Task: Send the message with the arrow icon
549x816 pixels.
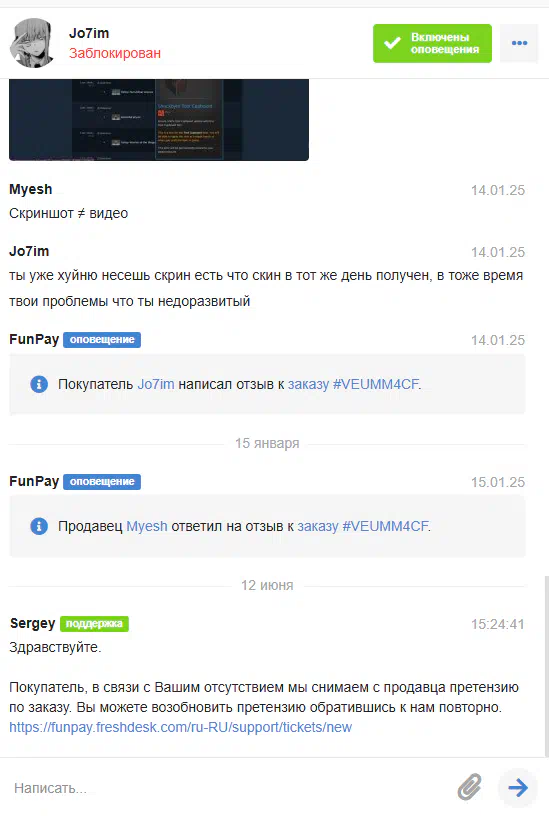Action: 518,787
